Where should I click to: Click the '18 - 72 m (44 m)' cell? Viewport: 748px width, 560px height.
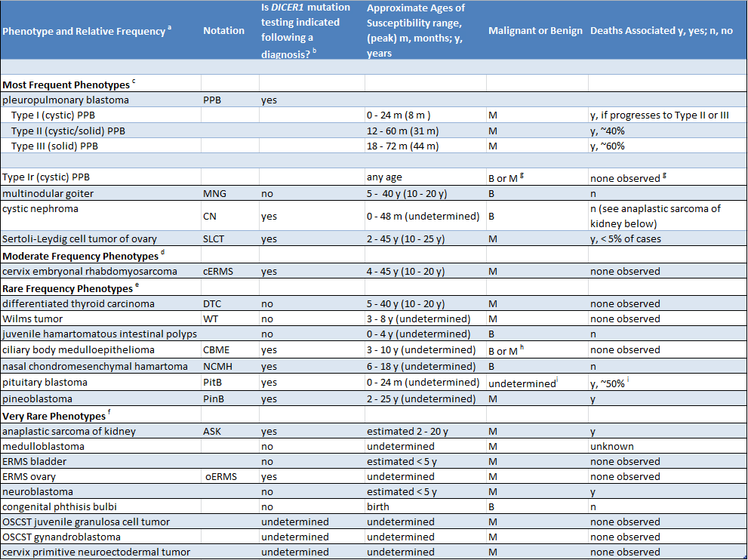click(409, 146)
